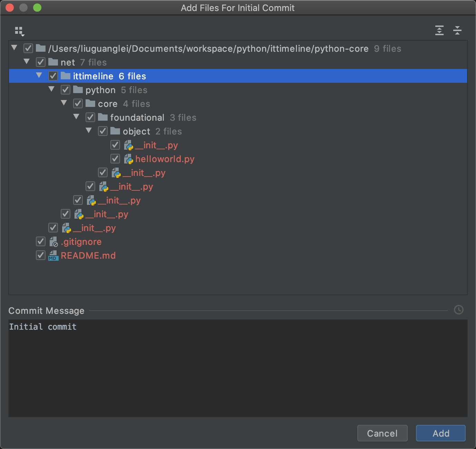Click Python icon of __init__.py above .gitignore
The image size is (476, 449).
(x=66, y=228)
